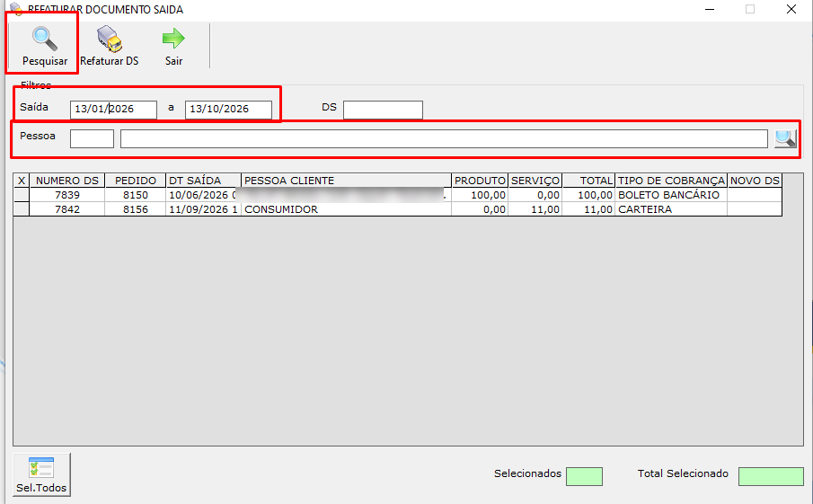Click pedido cell 8156

[136, 209]
